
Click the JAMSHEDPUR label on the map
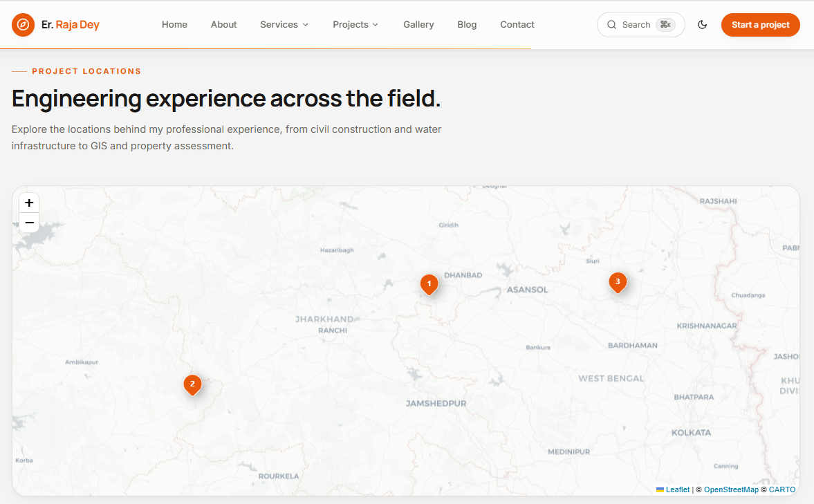pos(436,403)
